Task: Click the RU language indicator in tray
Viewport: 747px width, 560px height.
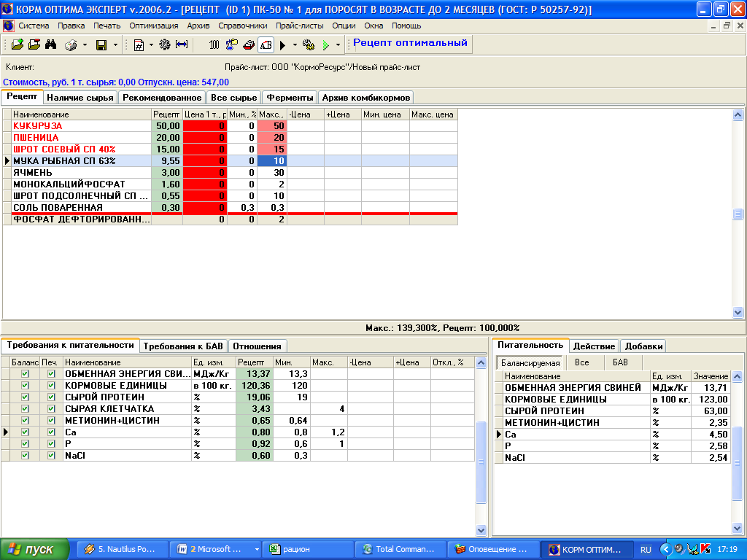Action: [646, 550]
